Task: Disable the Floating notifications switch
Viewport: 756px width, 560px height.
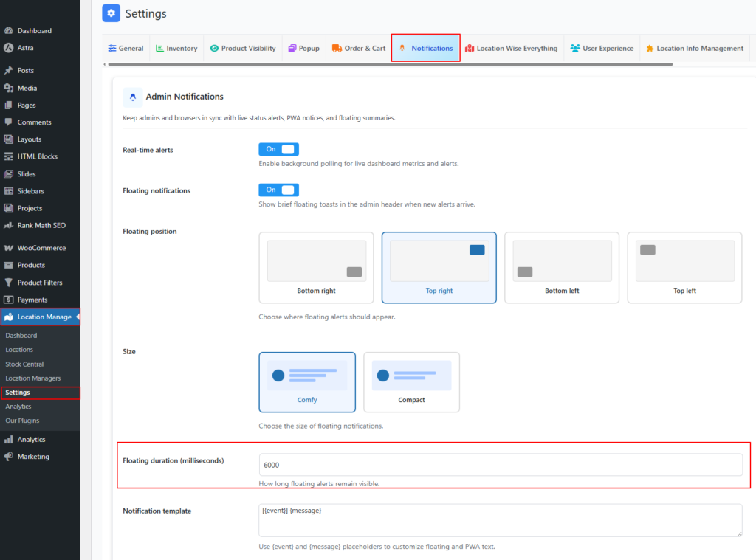Action: (278, 190)
